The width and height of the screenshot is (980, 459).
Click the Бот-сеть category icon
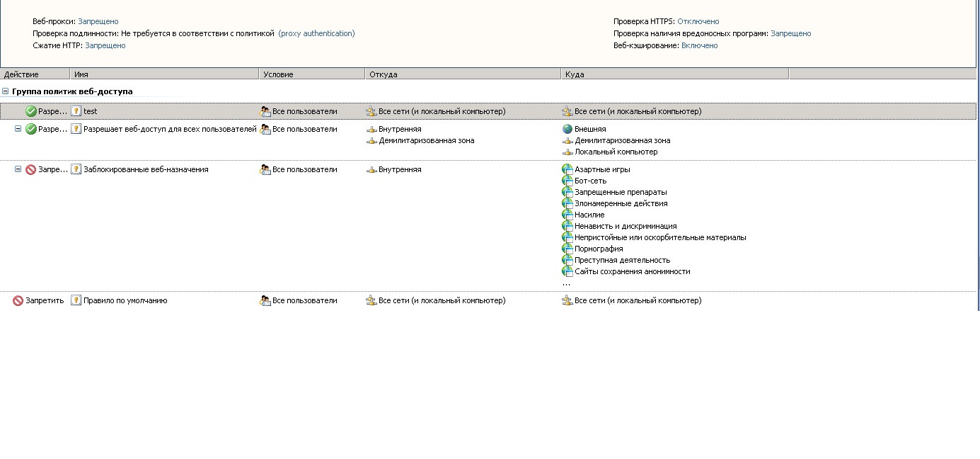tap(567, 181)
